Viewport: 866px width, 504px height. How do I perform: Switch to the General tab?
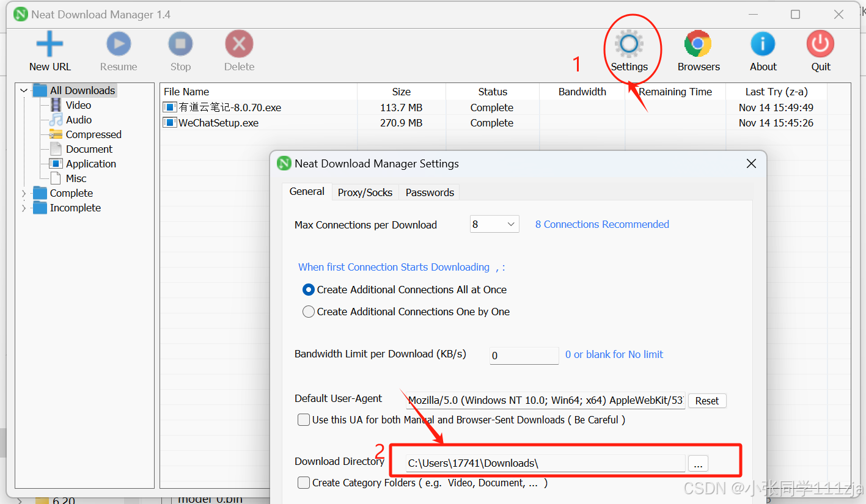tap(307, 191)
